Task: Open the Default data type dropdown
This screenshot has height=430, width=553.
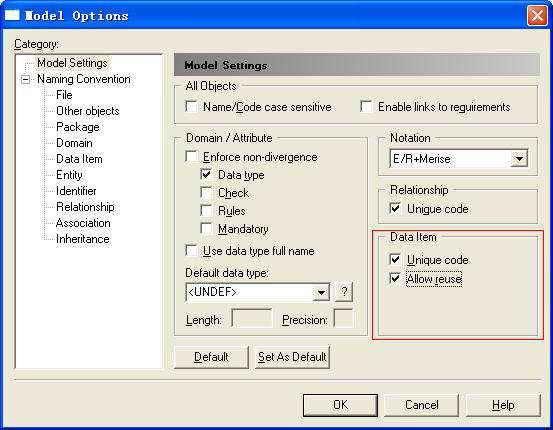Action: click(x=321, y=292)
